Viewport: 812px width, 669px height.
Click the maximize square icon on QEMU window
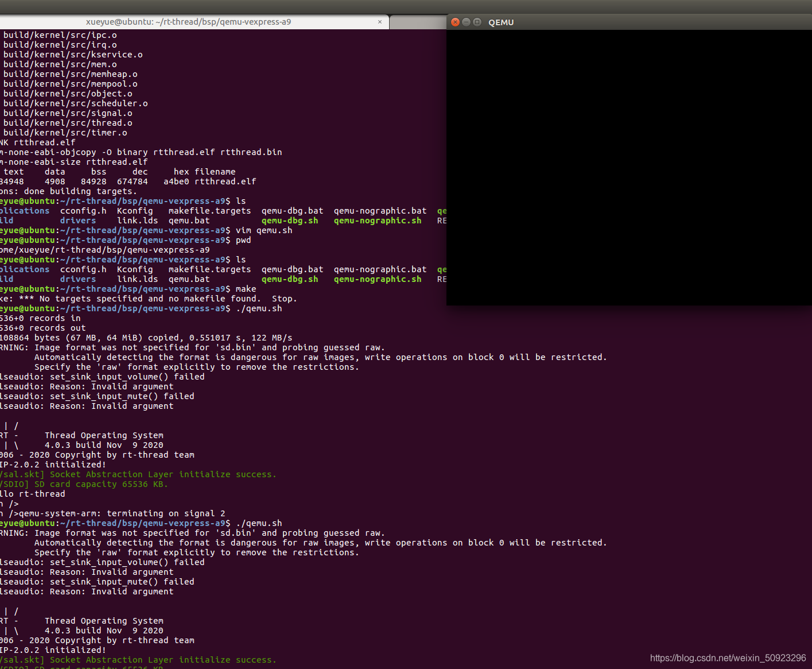pos(476,22)
